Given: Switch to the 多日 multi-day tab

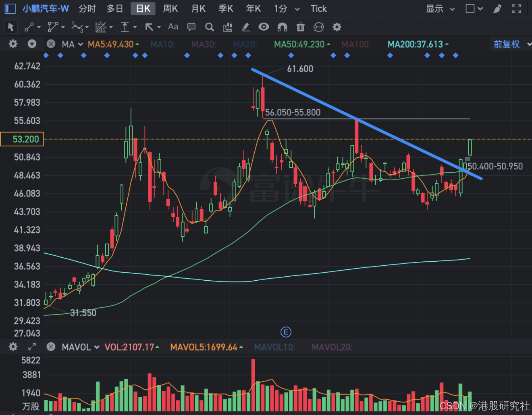Looking at the screenshot, I should pyautogui.click(x=115, y=8).
